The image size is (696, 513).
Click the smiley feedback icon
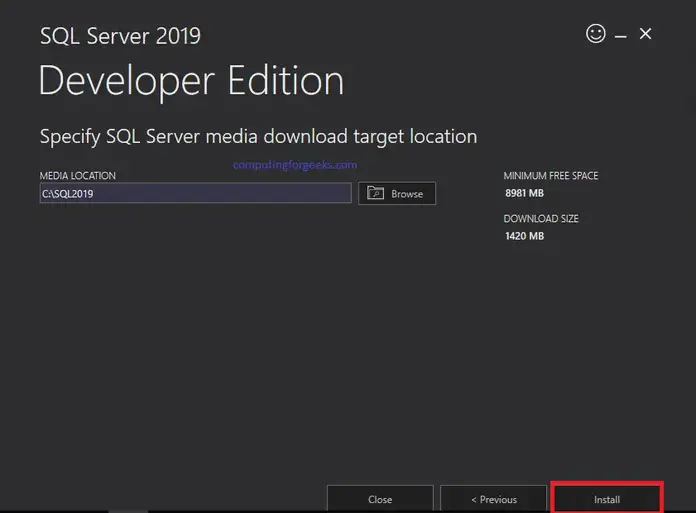tap(595, 34)
